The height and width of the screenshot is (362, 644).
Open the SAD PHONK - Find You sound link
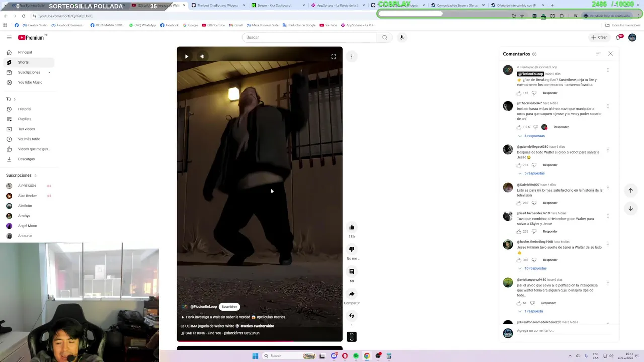pos(220,333)
